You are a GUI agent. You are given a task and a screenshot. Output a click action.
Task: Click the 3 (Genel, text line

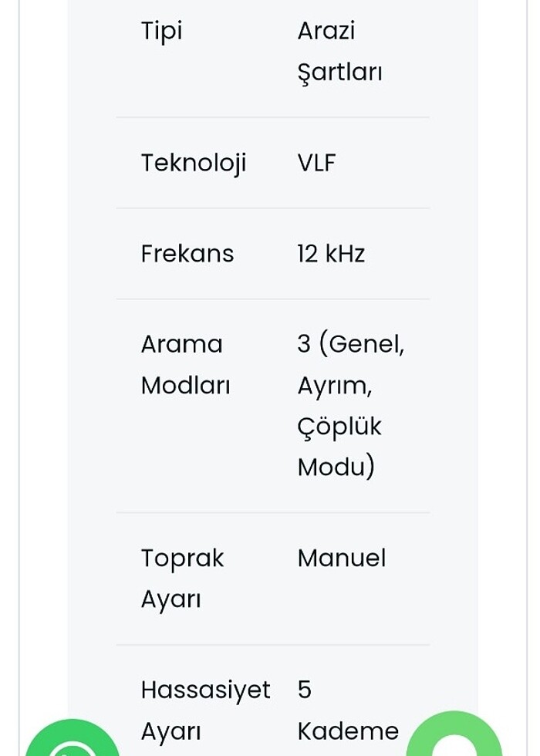(350, 344)
